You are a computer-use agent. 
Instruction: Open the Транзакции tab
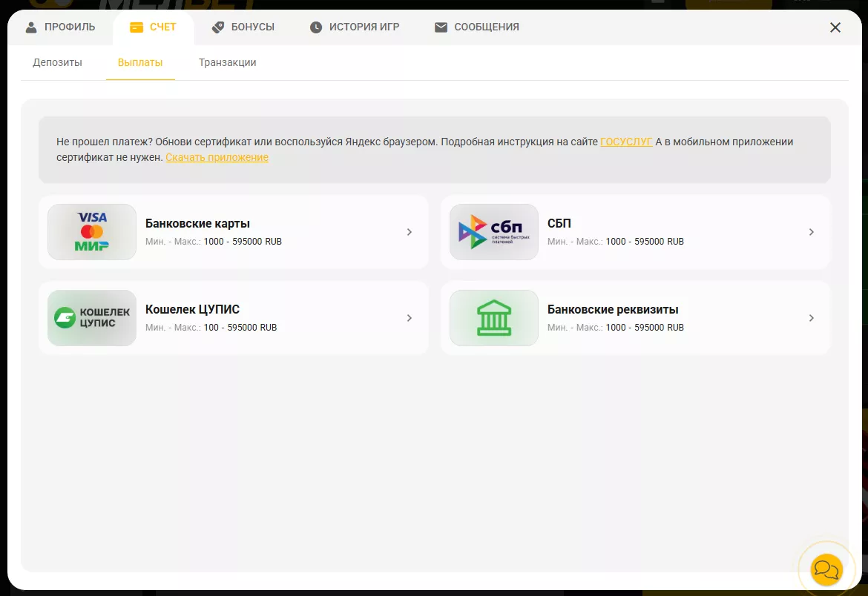(226, 62)
